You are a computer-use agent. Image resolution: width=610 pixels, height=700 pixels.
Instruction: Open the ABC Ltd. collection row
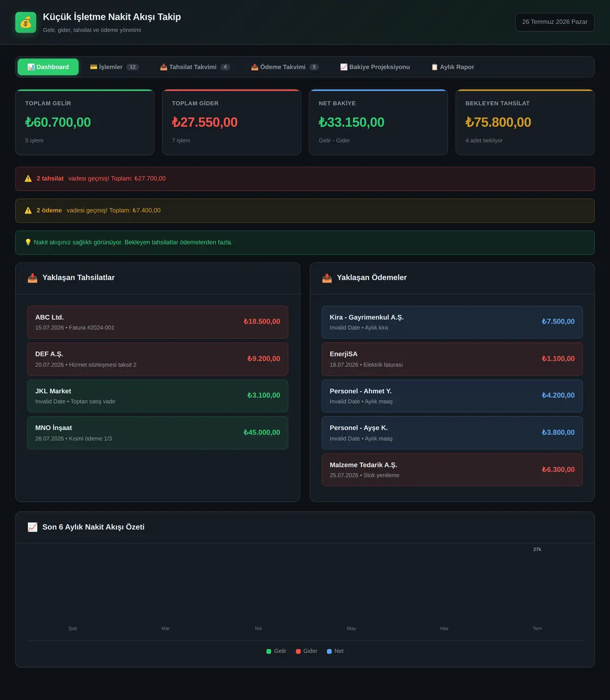click(158, 322)
